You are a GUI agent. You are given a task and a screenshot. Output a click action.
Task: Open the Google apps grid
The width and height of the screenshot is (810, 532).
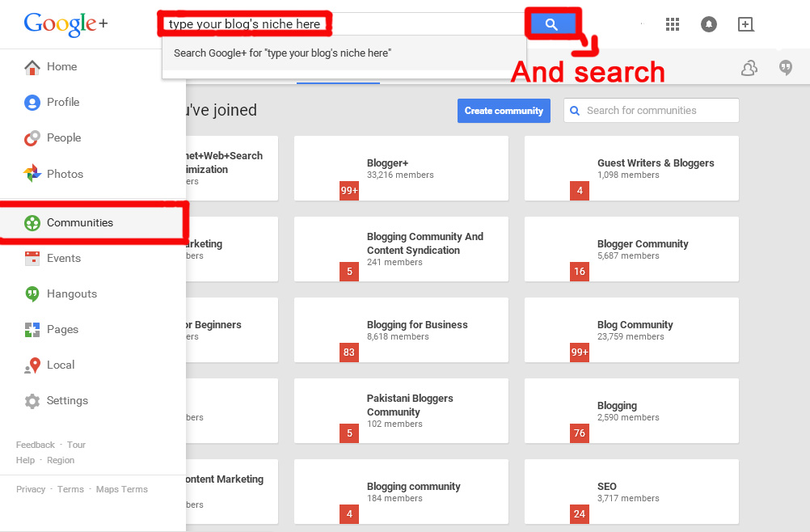pyautogui.click(x=673, y=24)
